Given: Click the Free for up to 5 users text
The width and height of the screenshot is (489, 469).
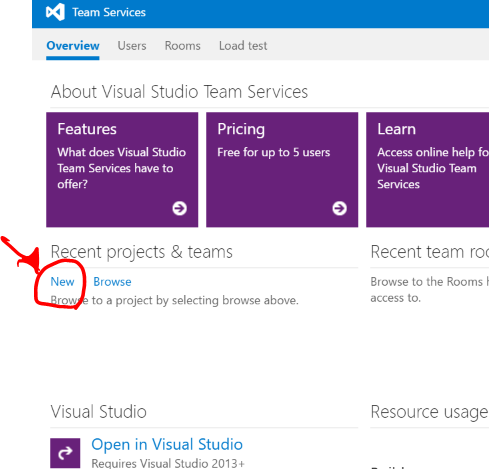Looking at the screenshot, I should point(274,152).
